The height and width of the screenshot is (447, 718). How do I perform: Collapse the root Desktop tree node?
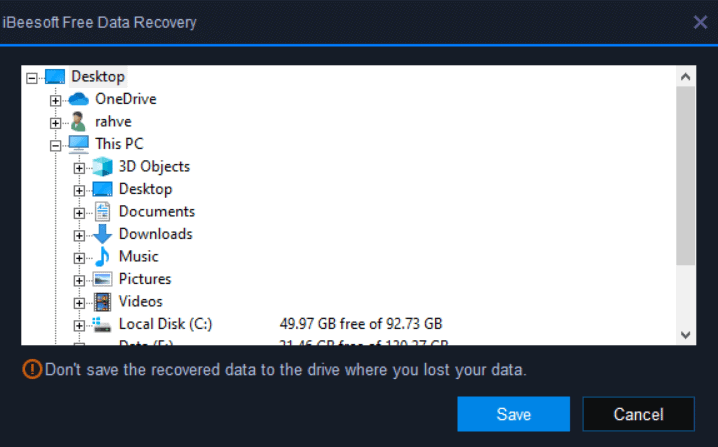tap(32, 78)
